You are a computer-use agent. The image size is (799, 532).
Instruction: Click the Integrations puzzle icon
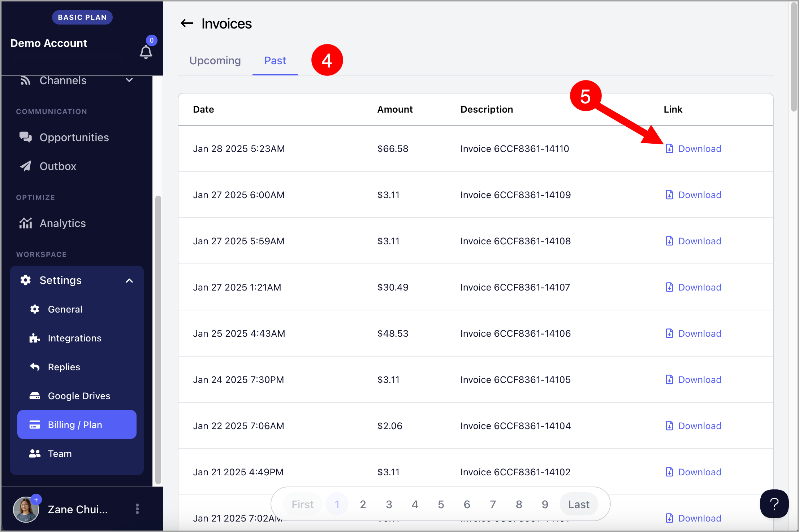coord(35,338)
